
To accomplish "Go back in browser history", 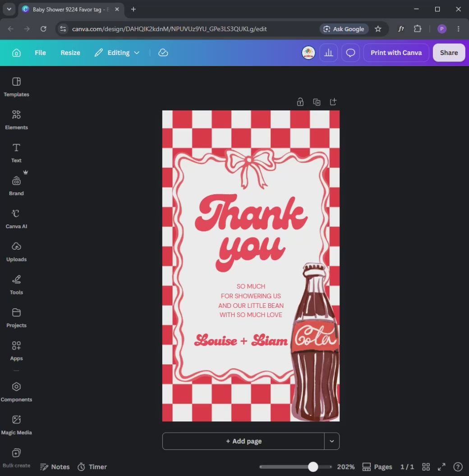I will [11, 29].
